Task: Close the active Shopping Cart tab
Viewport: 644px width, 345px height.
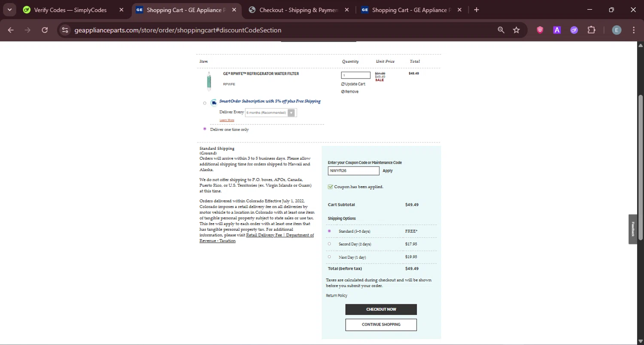Action: pos(234,10)
